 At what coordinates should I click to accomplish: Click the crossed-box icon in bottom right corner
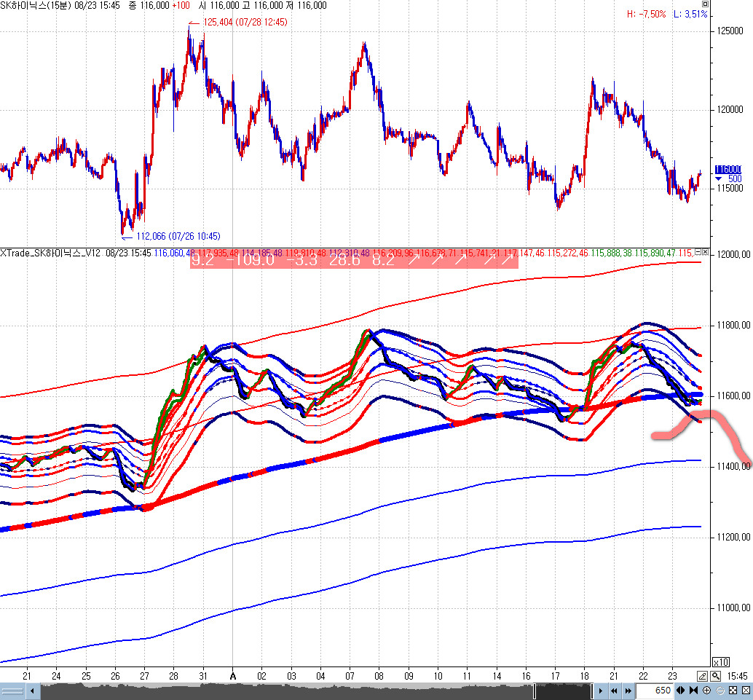click(x=746, y=691)
